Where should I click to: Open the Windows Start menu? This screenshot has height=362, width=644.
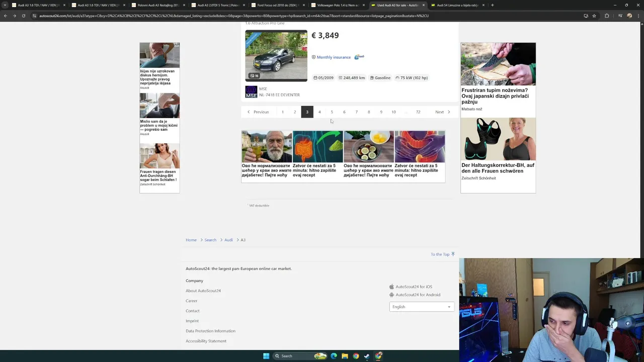266,356
